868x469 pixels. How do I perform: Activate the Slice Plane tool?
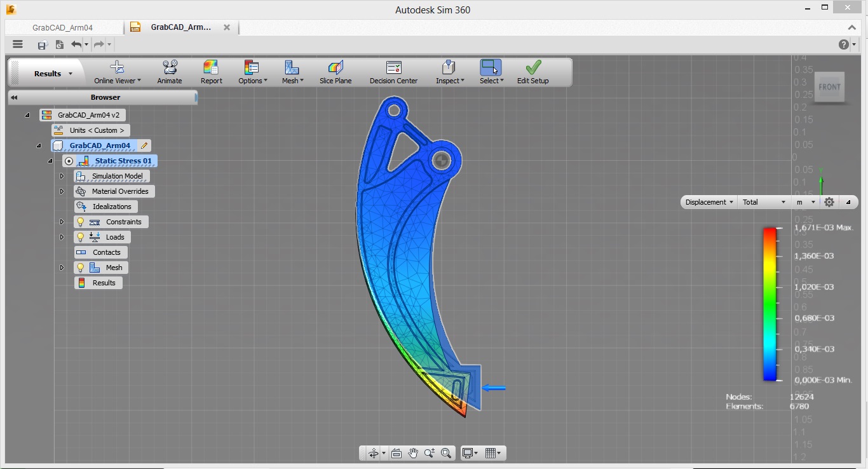pos(336,72)
